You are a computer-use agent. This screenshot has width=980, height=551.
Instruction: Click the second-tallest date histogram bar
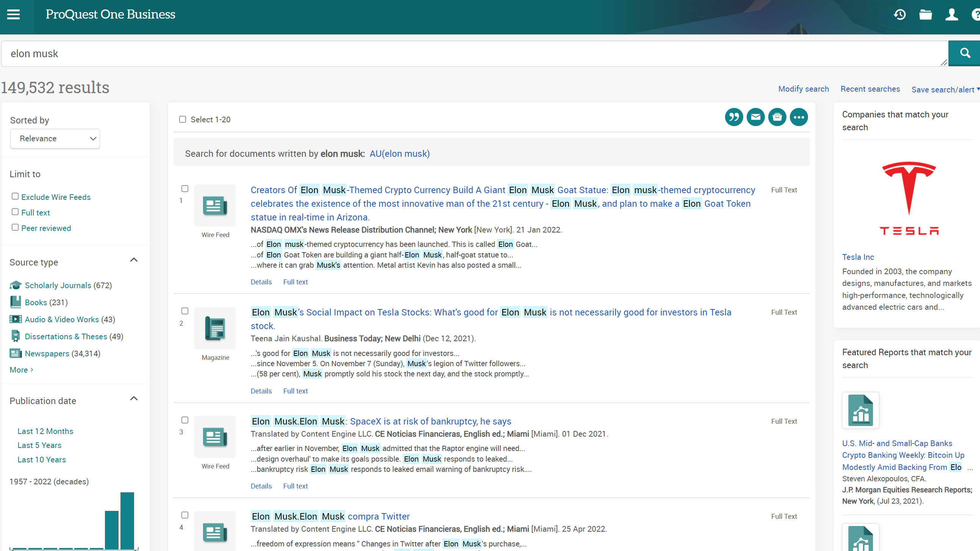pyautogui.click(x=111, y=530)
